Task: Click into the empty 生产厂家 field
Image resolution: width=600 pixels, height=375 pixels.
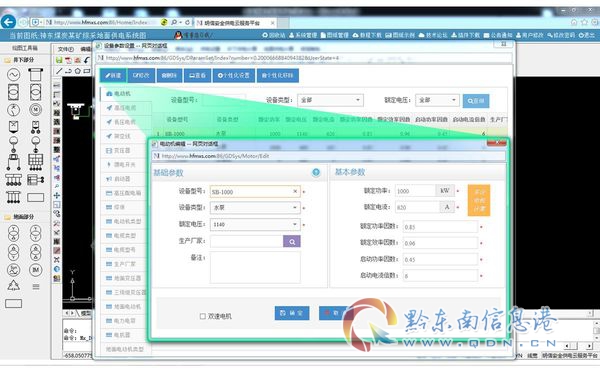Action: (246, 241)
